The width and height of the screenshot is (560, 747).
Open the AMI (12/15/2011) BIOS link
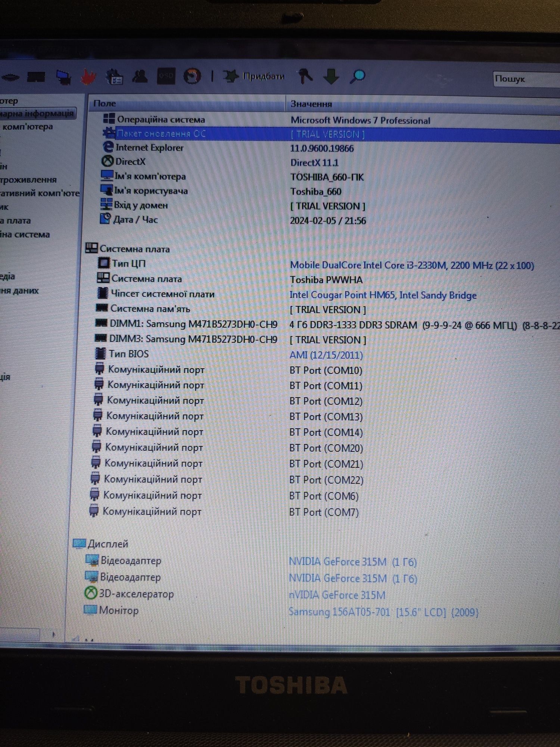[326, 355]
